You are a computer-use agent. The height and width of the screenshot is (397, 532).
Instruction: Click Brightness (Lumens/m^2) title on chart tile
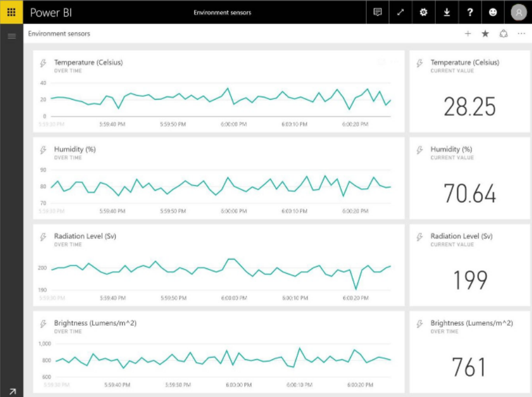[x=96, y=323]
